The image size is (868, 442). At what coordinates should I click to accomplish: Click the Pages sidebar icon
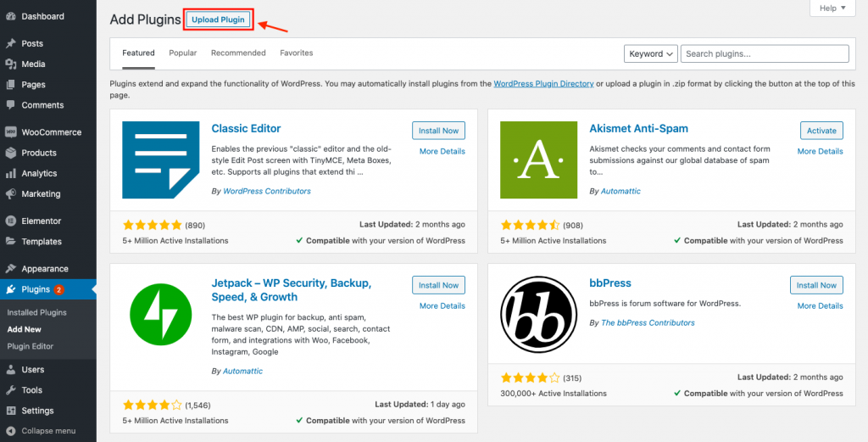[10, 85]
